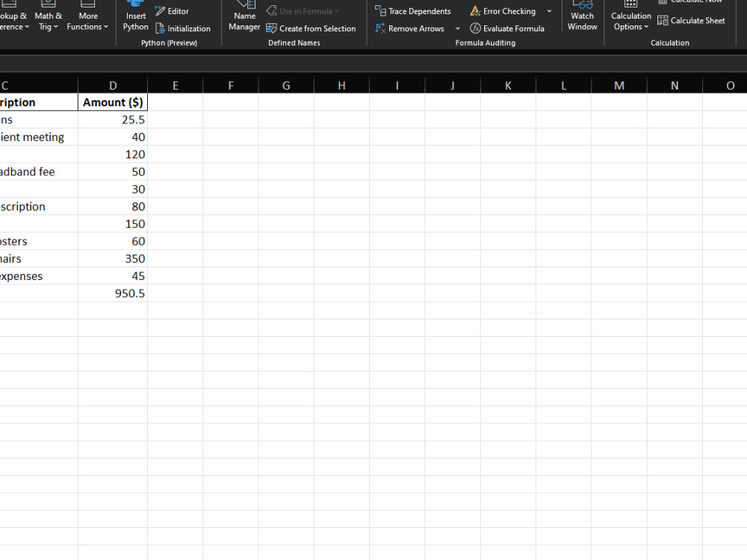Select column D header

click(113, 86)
